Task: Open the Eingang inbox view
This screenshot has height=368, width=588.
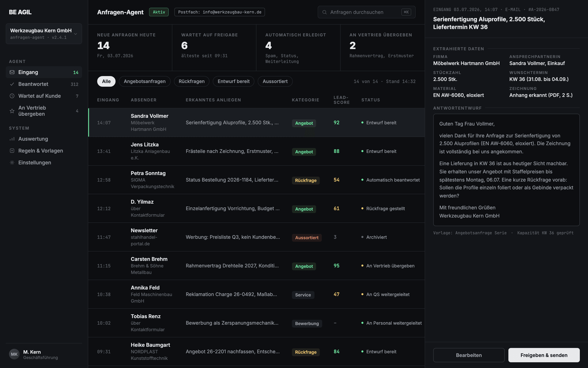Action: pyautogui.click(x=44, y=72)
